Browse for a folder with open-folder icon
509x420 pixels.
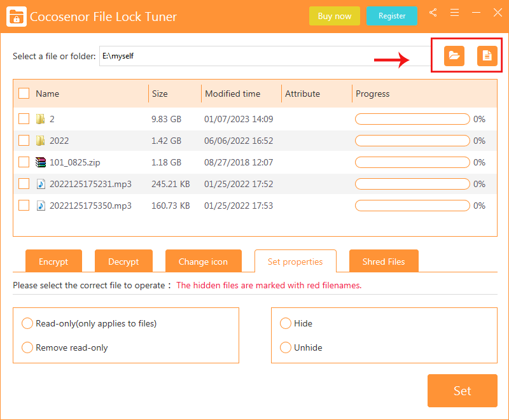[x=454, y=56]
